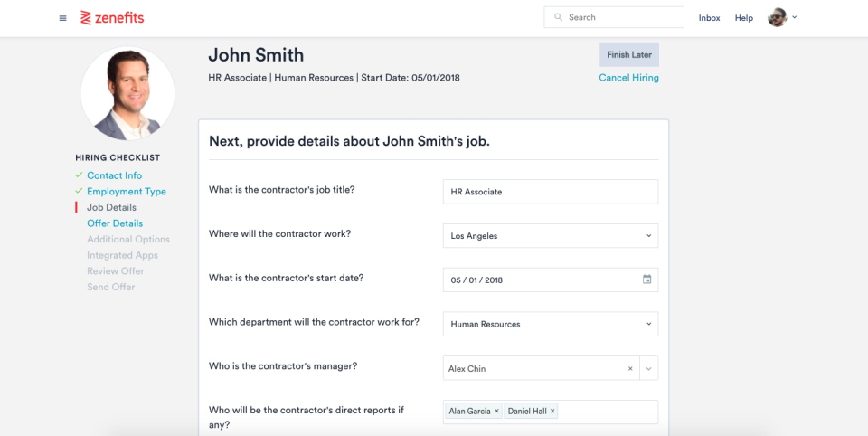Click John Smith's profile photo
Image resolution: width=868 pixels, height=436 pixels.
(x=127, y=93)
